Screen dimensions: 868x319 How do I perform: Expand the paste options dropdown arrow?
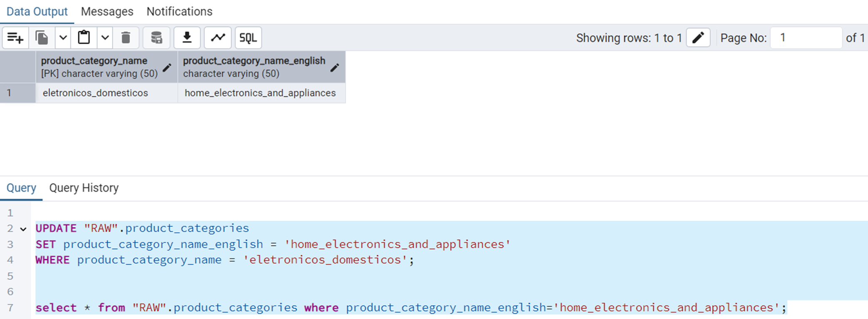coord(105,38)
